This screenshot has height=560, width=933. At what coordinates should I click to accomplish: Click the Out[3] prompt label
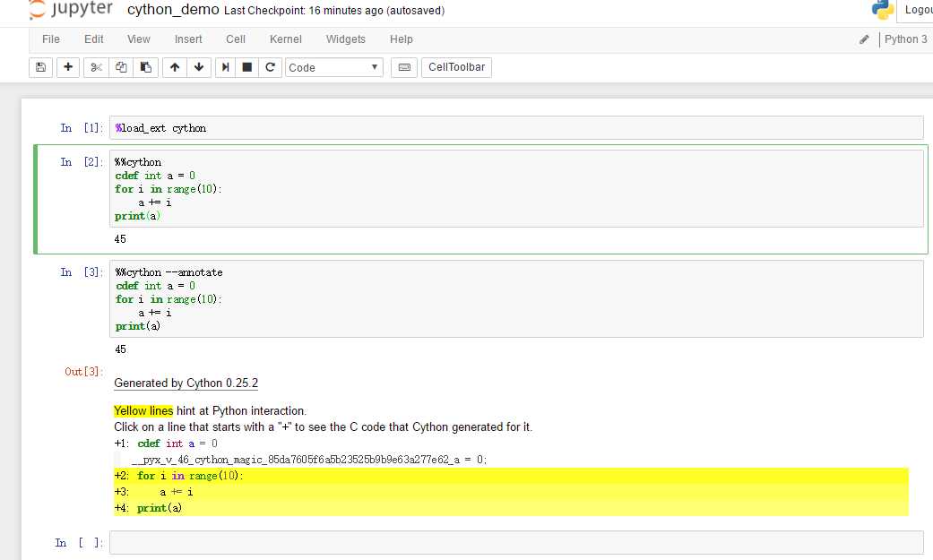(83, 371)
